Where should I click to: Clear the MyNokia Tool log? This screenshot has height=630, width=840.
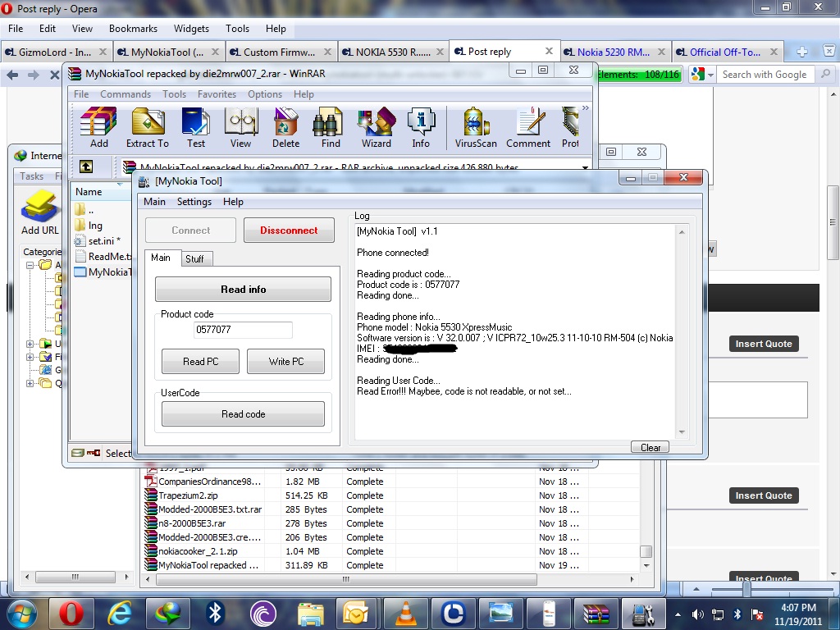651,447
